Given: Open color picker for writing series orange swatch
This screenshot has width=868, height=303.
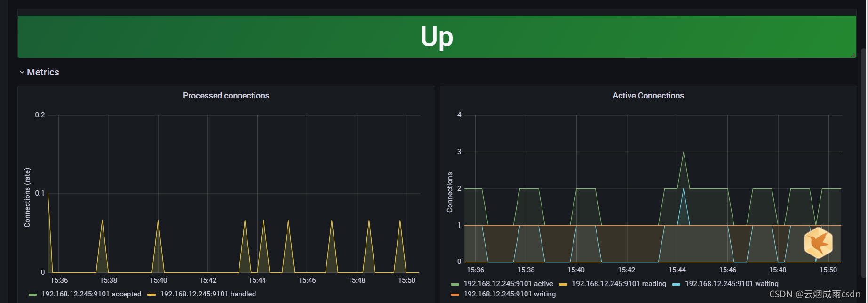Looking at the screenshot, I should coord(454,295).
